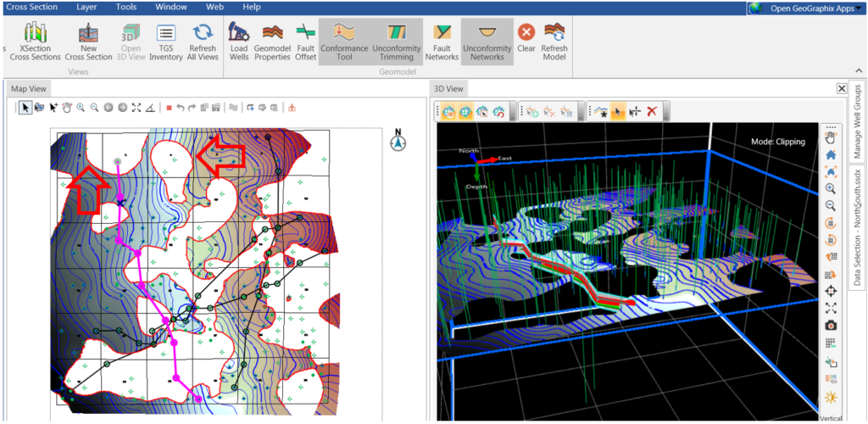Open GeoGraphix Apps dropdown
Viewport: 868px width, 424px height.
click(x=806, y=8)
